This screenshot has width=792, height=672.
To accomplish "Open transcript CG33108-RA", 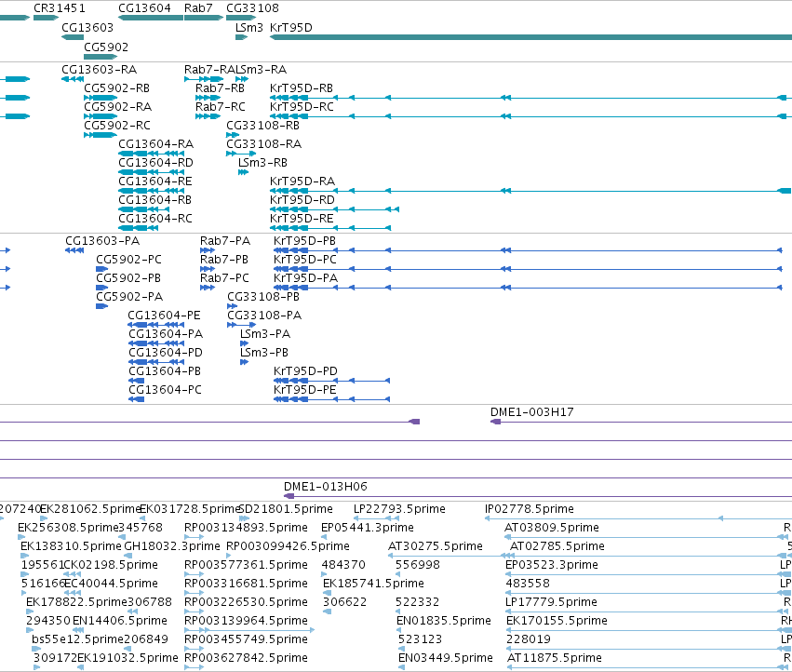I will pos(263,144).
